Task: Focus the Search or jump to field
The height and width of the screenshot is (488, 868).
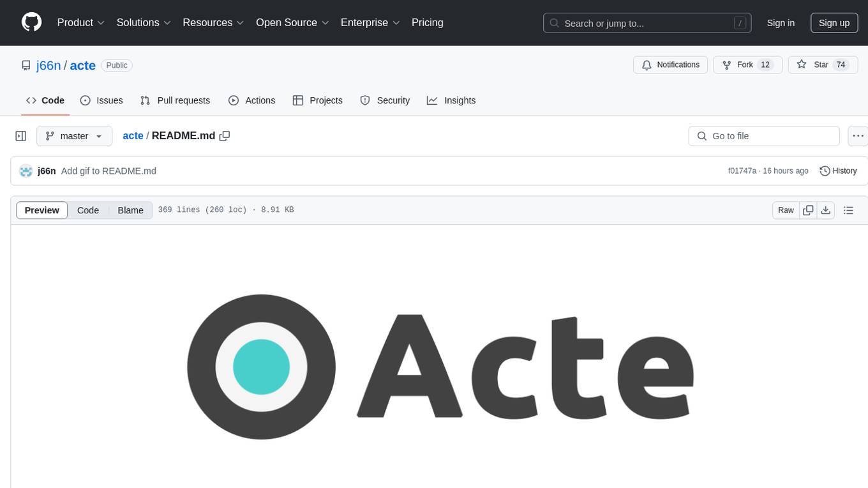Action: tap(647, 23)
